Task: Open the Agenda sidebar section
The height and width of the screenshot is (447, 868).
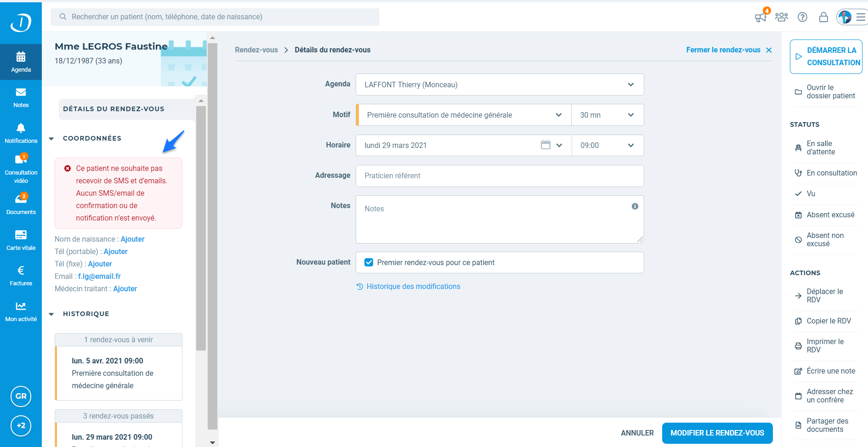Action: [x=21, y=62]
